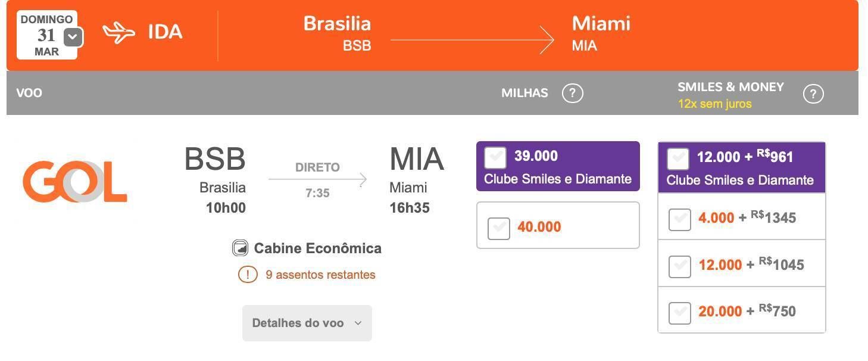Click the 9 assentos restantes notice
Viewport: 868px width, 361px height.
tap(320, 275)
